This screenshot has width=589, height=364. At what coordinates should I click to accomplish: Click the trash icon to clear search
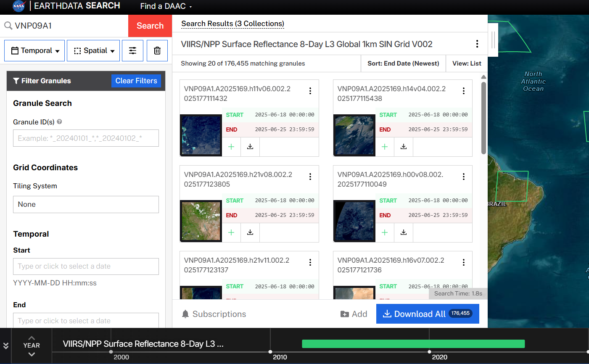(x=157, y=50)
